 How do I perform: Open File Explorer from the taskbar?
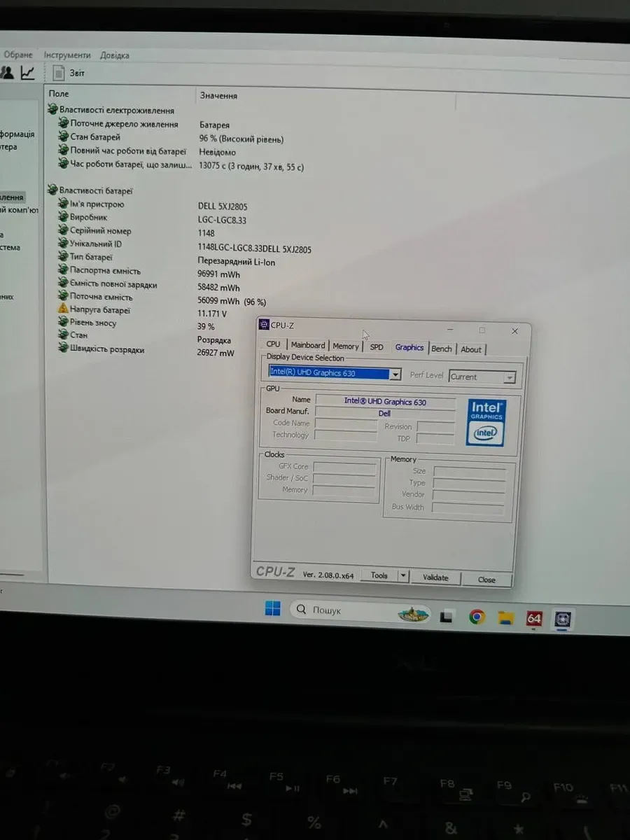pyautogui.click(x=506, y=617)
